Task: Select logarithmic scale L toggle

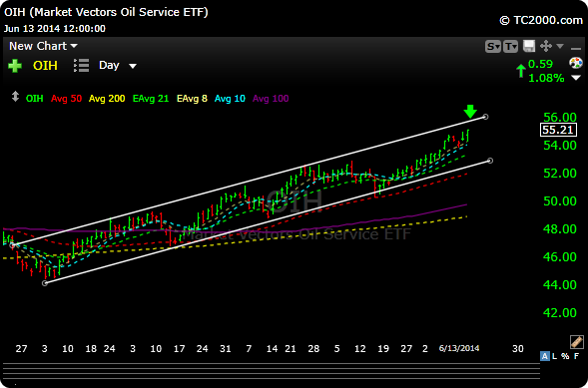Action: [555, 356]
